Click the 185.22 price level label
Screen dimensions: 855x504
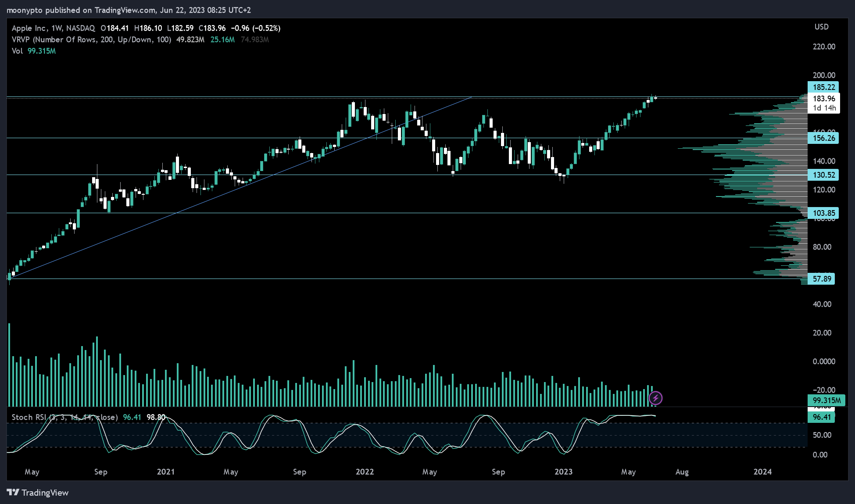[x=823, y=87]
